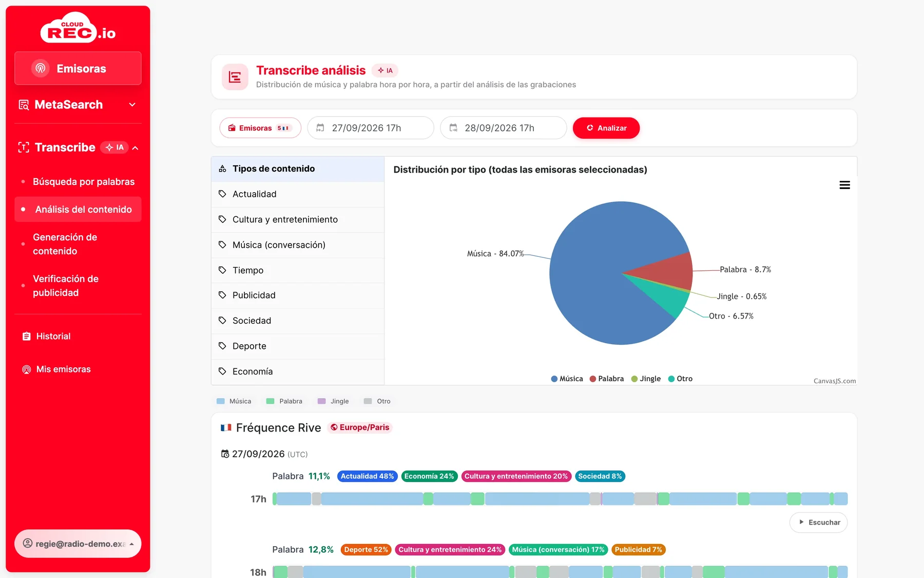Click the Economía 24% tag
The width and height of the screenshot is (924, 578).
[x=429, y=476]
